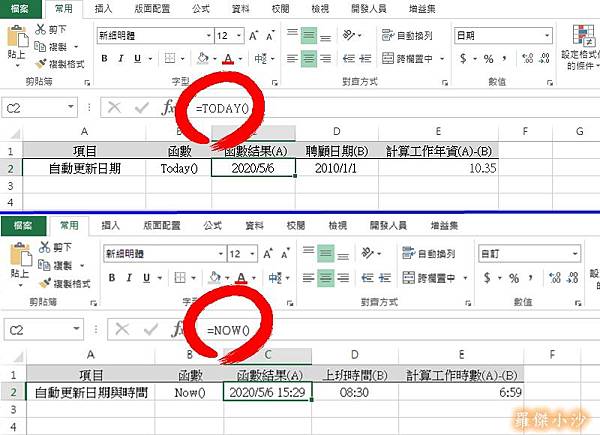Click Currency $ format in upper ribbon
The height and width of the screenshot is (435, 600).
[464, 59]
